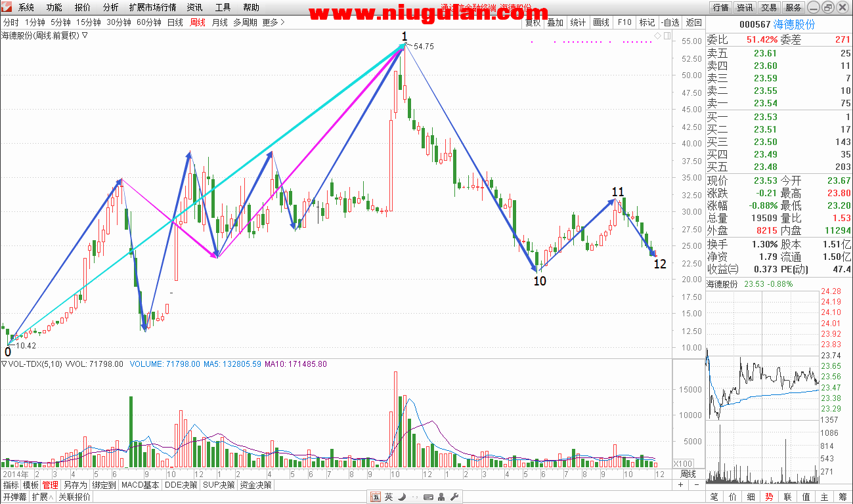Open the 资讯 menu in menu bar
Viewport: 853px width, 504px height.
click(194, 8)
